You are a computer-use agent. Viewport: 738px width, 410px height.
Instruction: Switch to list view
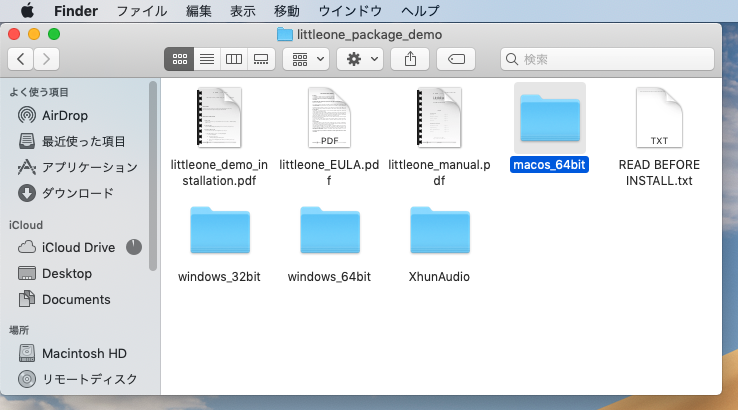point(207,59)
